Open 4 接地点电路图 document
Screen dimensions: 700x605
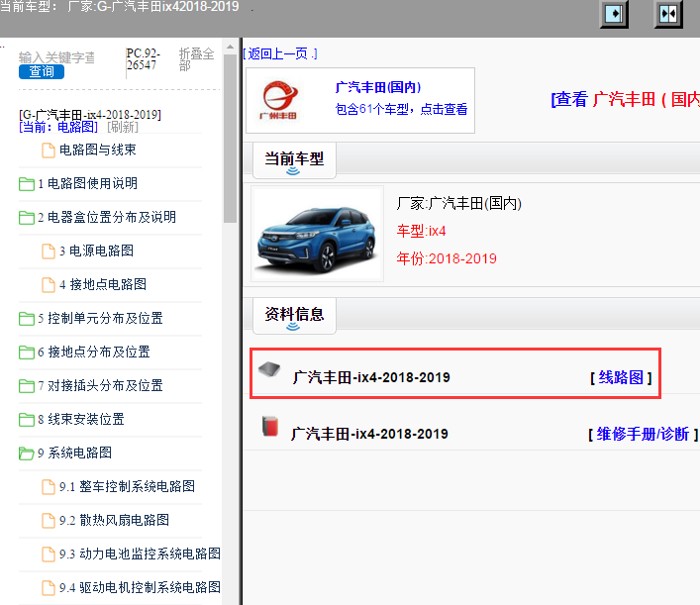tap(103, 284)
